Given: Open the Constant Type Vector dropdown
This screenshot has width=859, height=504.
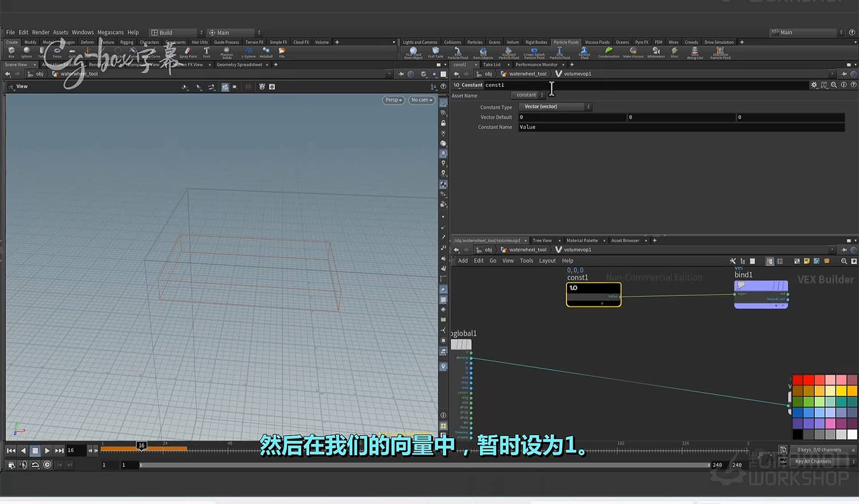Looking at the screenshot, I should point(554,107).
